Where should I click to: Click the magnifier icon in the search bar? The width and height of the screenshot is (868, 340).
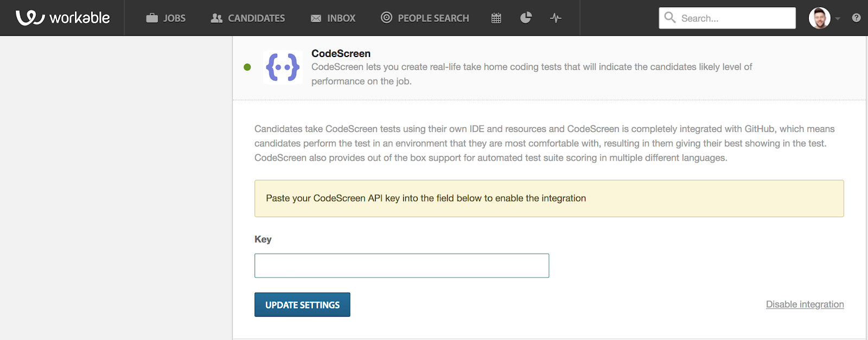[x=669, y=17]
